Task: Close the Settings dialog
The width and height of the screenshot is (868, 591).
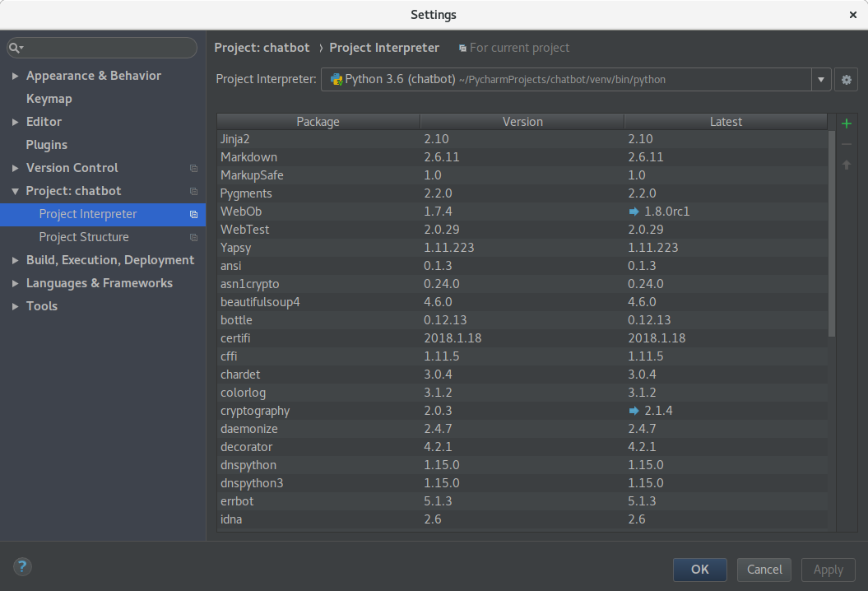Action: (x=853, y=15)
